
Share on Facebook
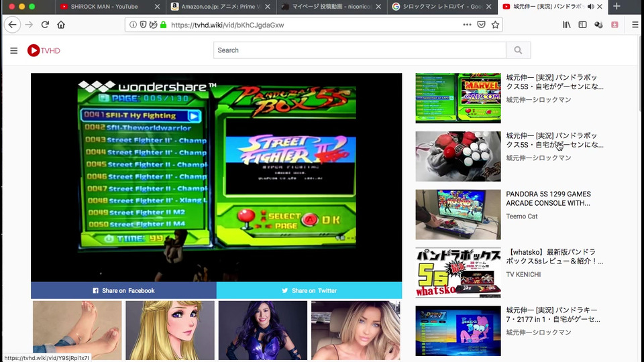(x=123, y=290)
